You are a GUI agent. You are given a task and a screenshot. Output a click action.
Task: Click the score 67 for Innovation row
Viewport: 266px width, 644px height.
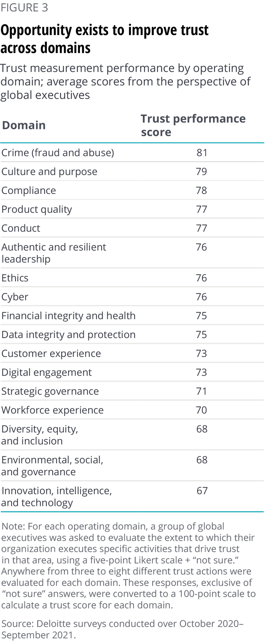pos(202,491)
